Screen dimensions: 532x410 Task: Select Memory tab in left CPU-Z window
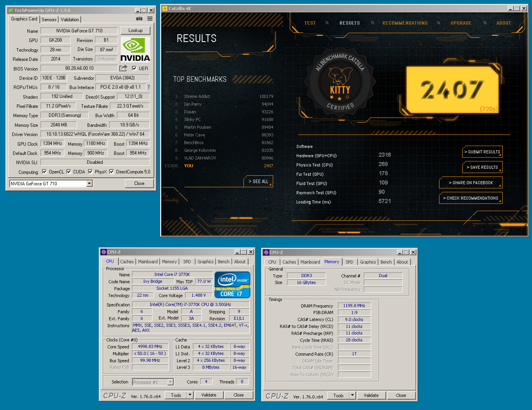pos(169,262)
